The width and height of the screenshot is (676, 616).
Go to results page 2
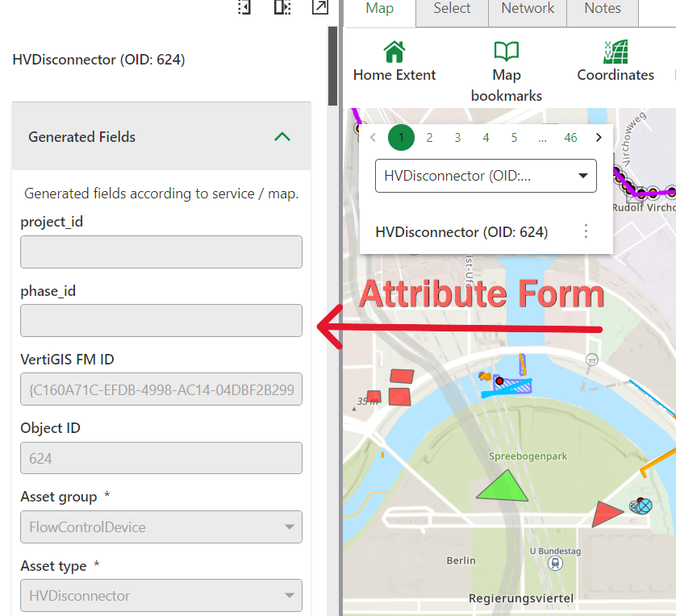tap(429, 138)
